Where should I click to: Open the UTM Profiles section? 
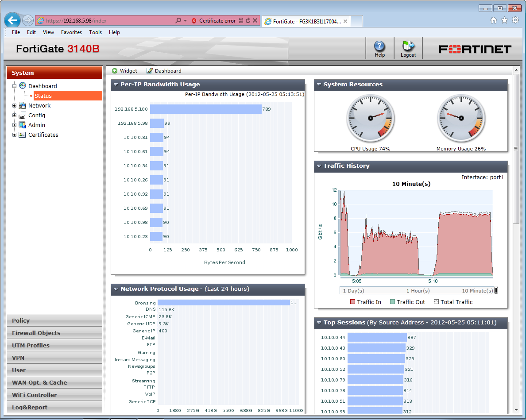[54, 345]
